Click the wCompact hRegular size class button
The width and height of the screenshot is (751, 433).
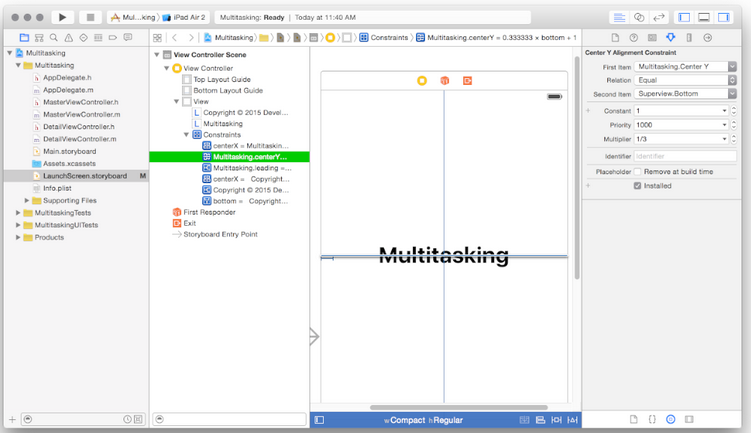tap(424, 421)
